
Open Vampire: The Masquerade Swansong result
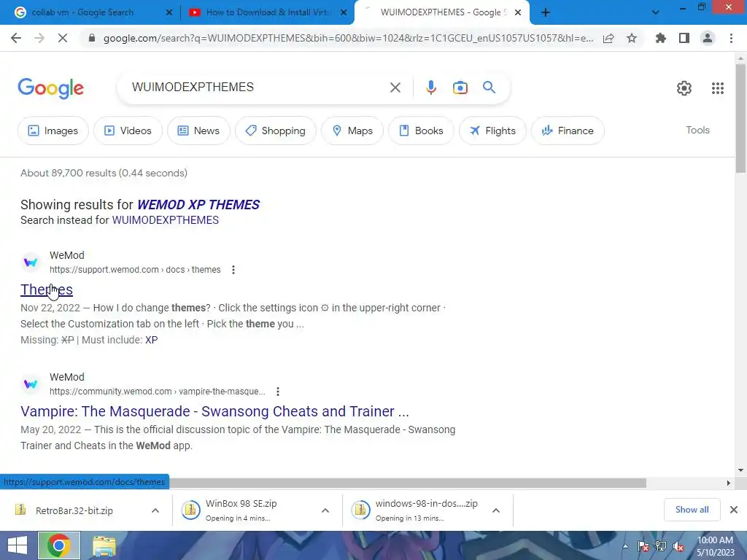coord(215,411)
